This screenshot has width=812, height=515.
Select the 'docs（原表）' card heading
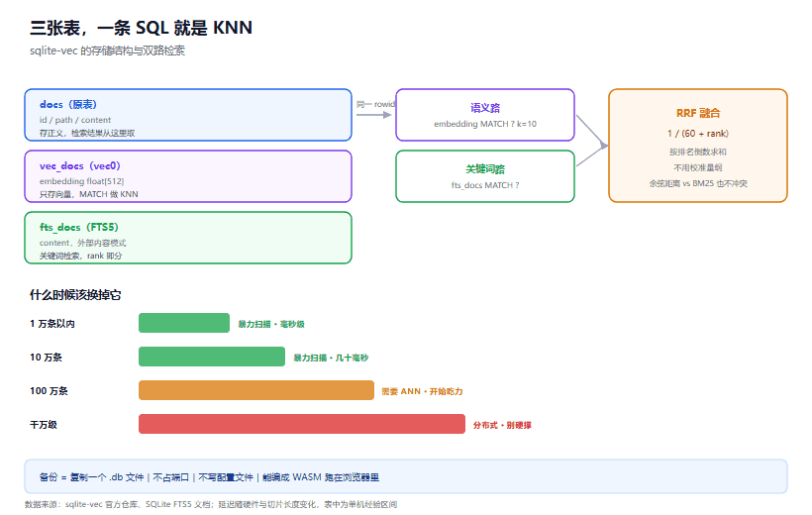(x=68, y=104)
